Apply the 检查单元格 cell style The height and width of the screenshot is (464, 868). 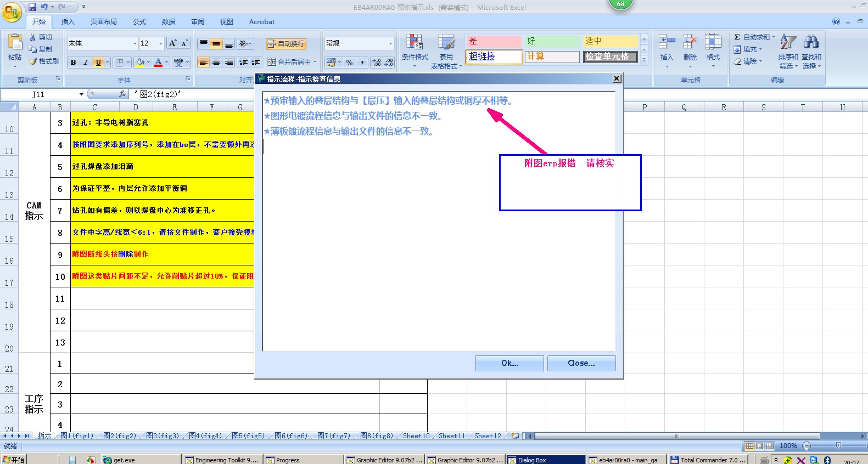tap(610, 56)
